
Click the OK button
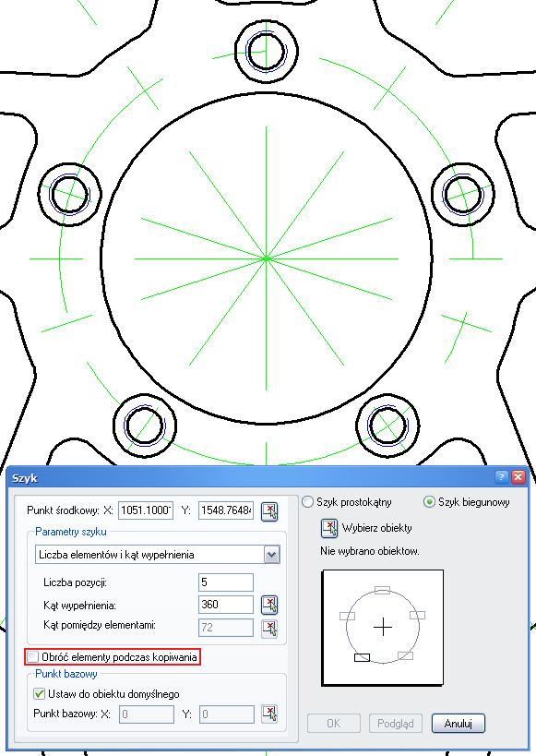(x=334, y=723)
